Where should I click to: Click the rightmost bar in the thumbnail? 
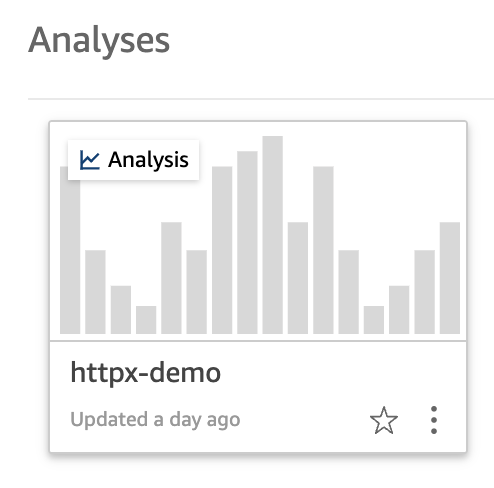coord(450,278)
